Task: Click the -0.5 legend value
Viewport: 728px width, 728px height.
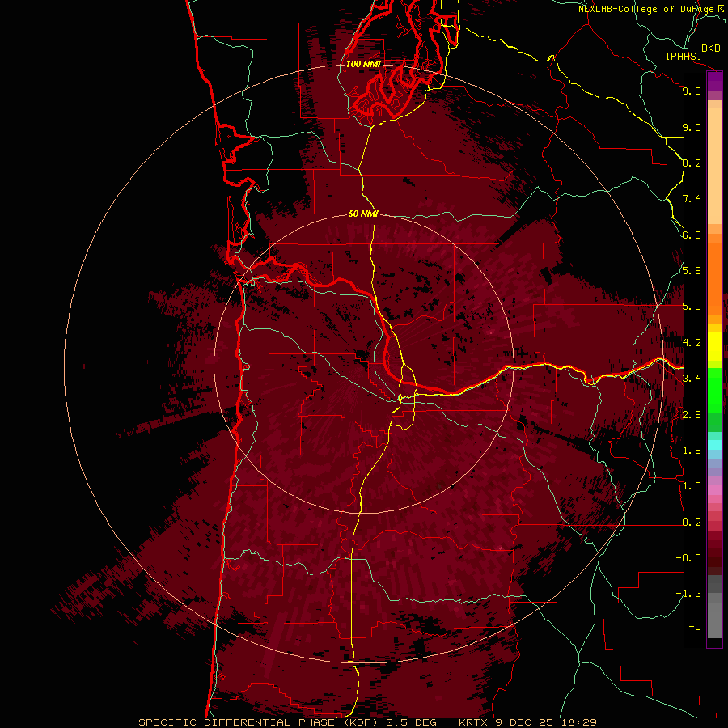Action: point(688,558)
